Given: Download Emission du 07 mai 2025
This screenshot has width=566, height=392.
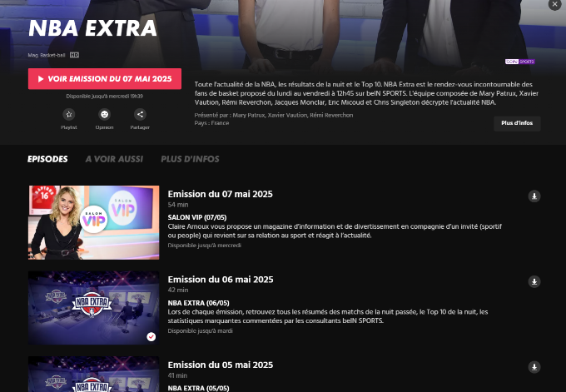Looking at the screenshot, I should point(534,196).
